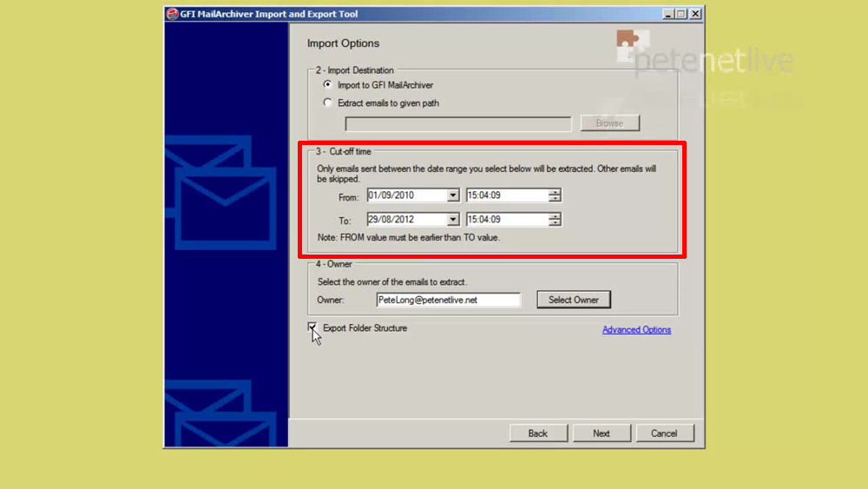Click the Next button
The height and width of the screenshot is (489, 868).
click(602, 433)
